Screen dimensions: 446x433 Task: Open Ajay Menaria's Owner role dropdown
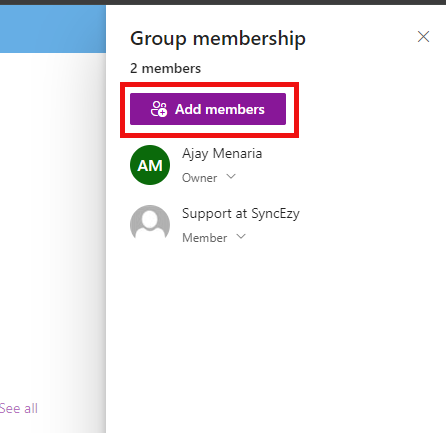pos(209,177)
